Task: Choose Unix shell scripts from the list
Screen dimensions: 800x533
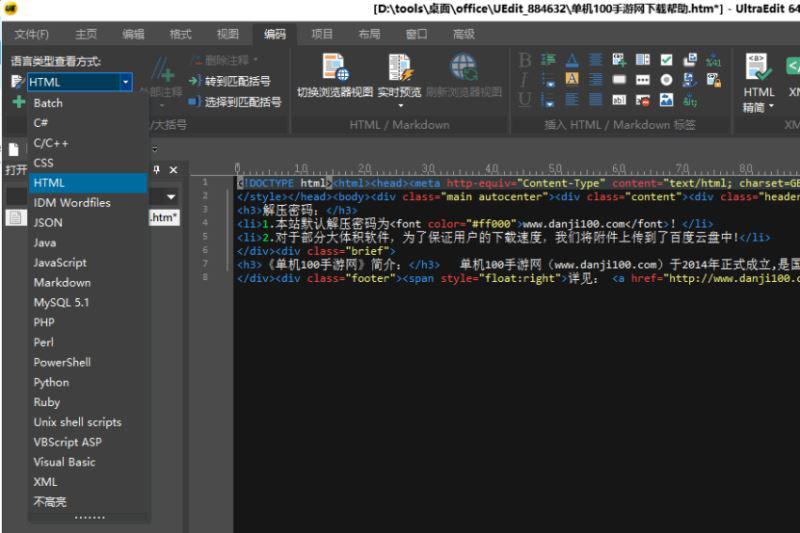Action: coord(88,422)
